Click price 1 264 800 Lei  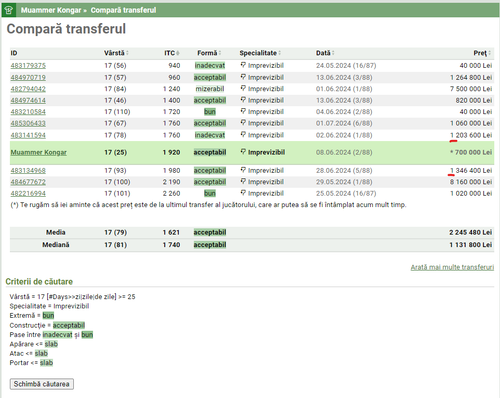pyautogui.click(x=471, y=78)
